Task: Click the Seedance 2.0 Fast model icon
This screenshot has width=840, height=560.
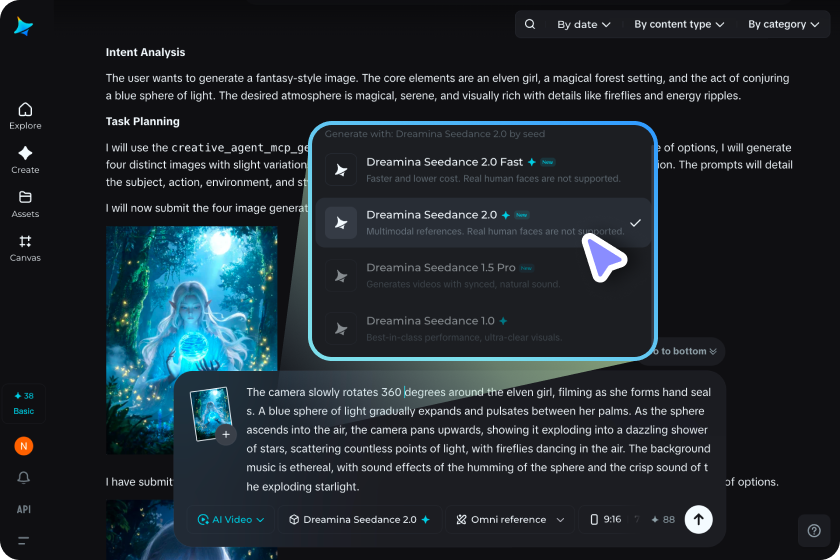Action: [341, 170]
